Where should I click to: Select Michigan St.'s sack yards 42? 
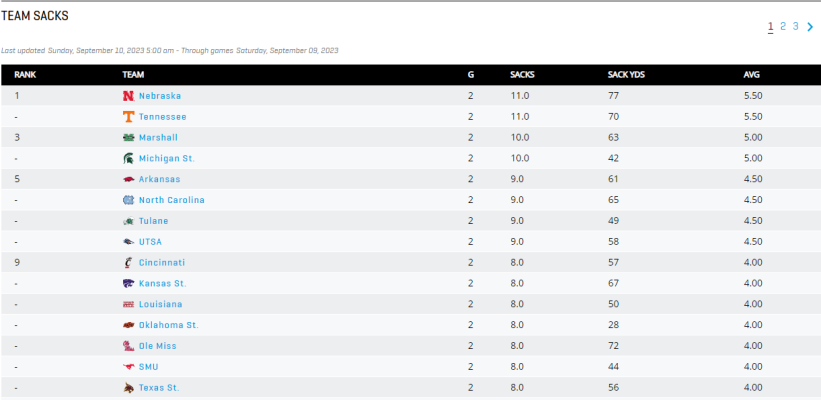point(613,158)
